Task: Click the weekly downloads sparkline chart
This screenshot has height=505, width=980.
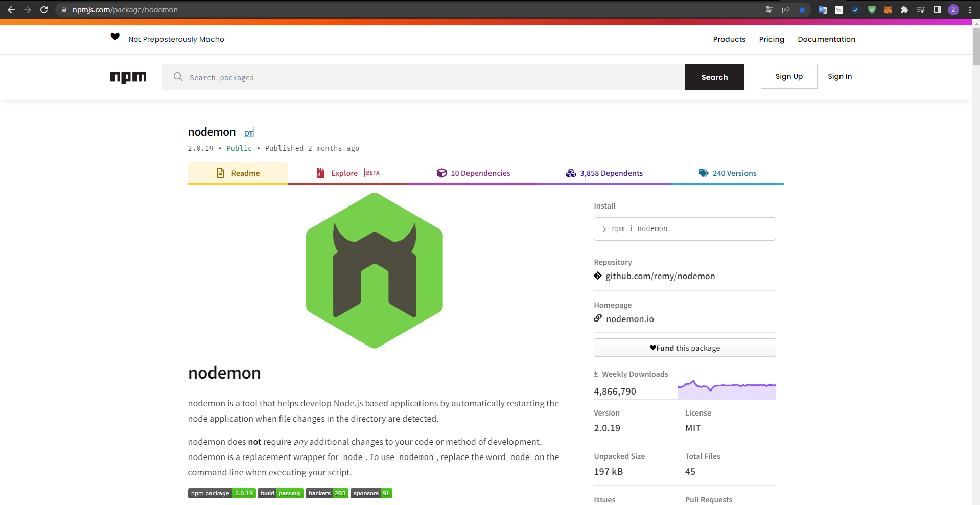Action: pyautogui.click(x=727, y=389)
